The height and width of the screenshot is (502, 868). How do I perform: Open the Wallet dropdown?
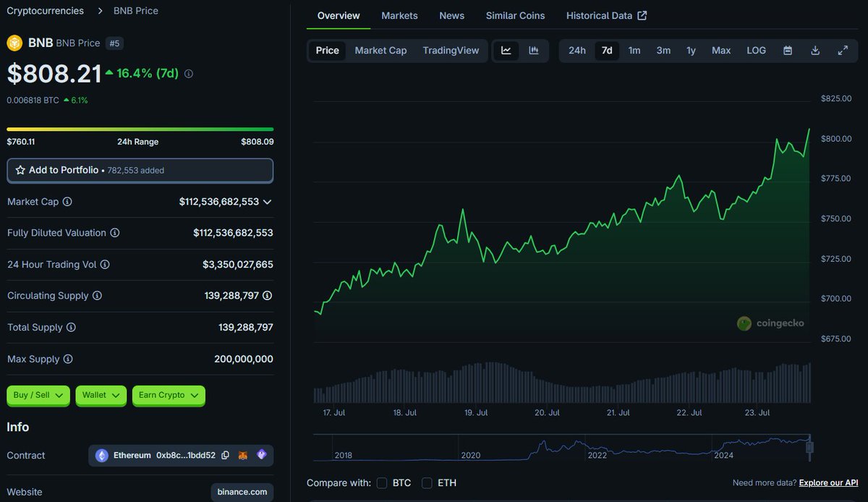(x=101, y=395)
